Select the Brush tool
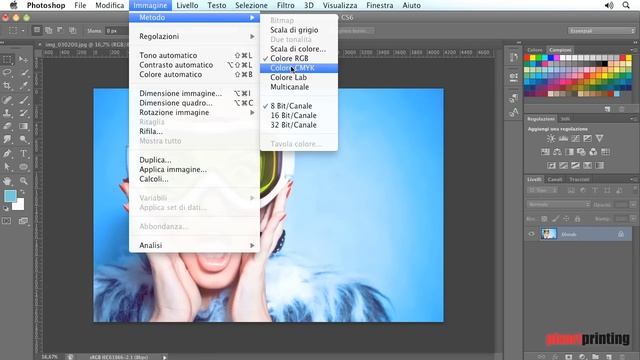Viewport: 640px width, 360px height. (x=24, y=100)
